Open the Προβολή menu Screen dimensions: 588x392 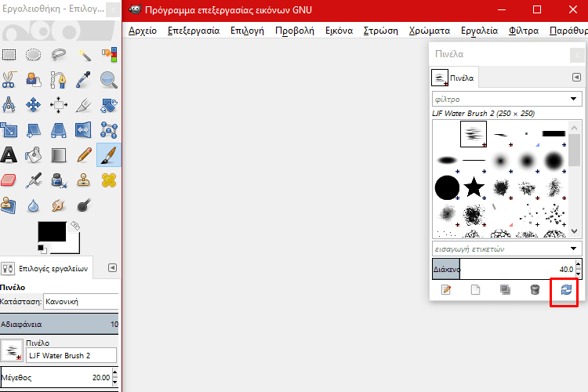point(295,31)
